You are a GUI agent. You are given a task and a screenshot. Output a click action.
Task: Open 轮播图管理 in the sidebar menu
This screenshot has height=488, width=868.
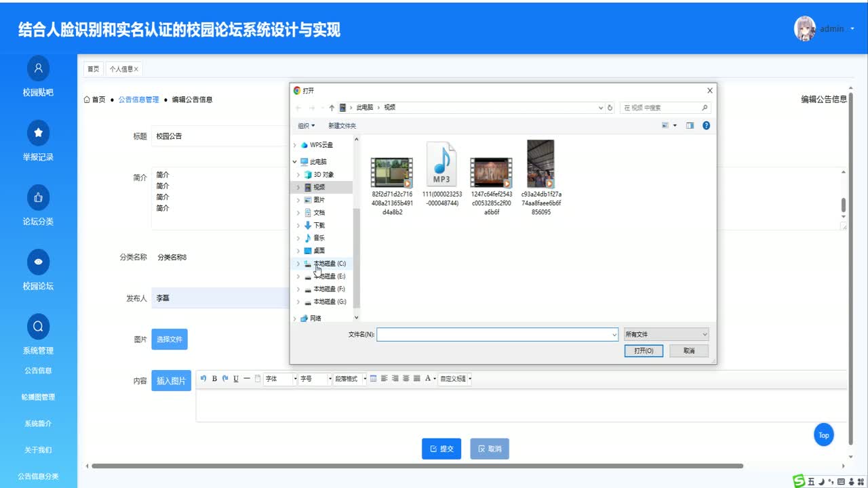pyautogui.click(x=38, y=397)
